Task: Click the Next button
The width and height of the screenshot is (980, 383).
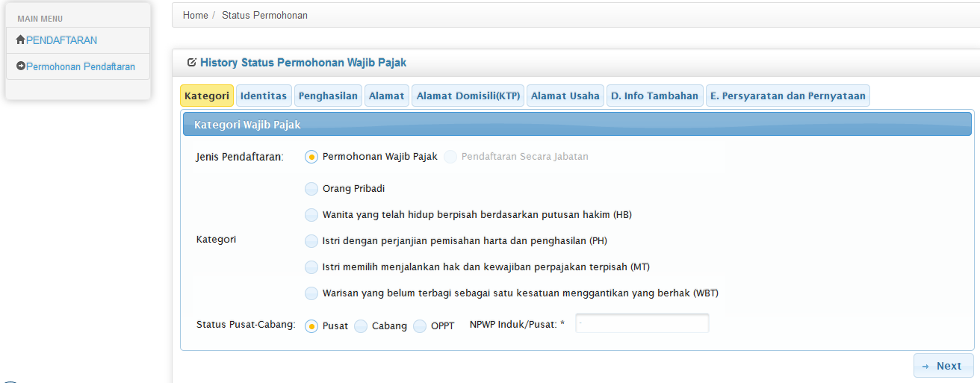Action: [x=943, y=366]
